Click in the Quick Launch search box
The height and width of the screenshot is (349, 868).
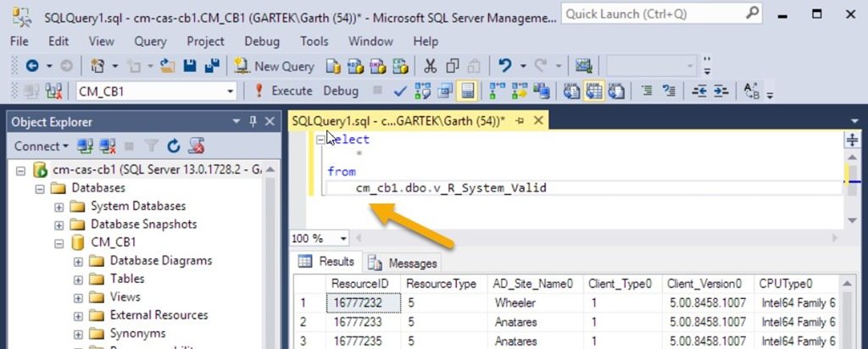click(x=653, y=14)
